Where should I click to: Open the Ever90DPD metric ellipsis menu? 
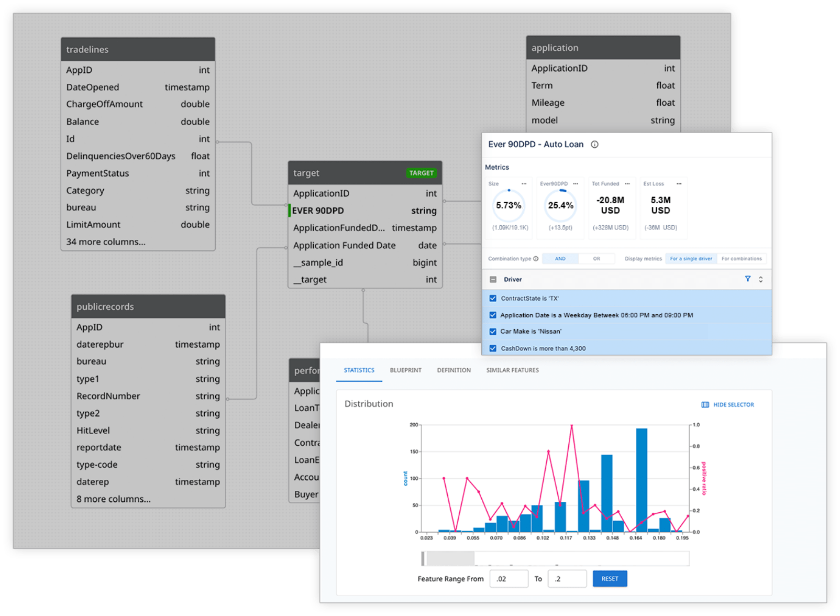coord(576,184)
